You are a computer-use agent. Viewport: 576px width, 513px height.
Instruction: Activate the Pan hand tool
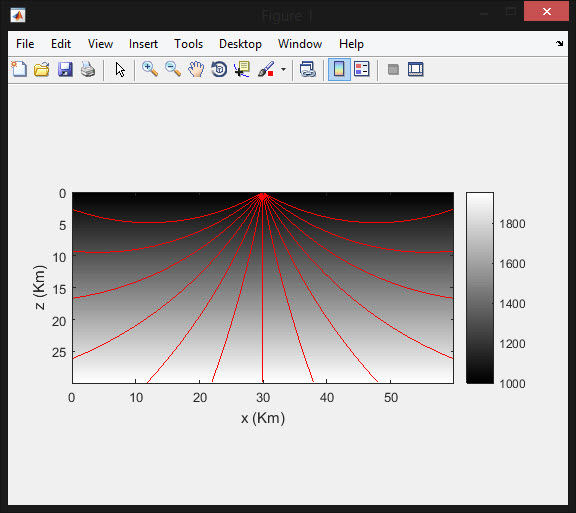click(196, 69)
